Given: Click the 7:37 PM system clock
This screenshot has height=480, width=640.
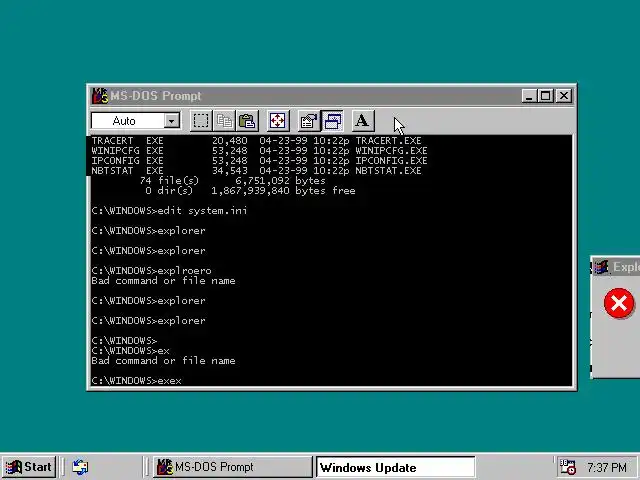Looking at the screenshot, I should 607,467.
